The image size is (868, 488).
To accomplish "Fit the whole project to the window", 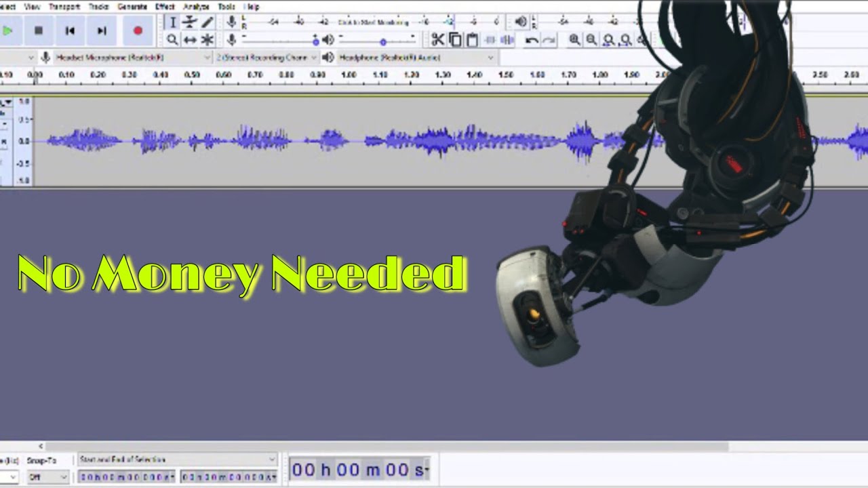I will (x=626, y=40).
